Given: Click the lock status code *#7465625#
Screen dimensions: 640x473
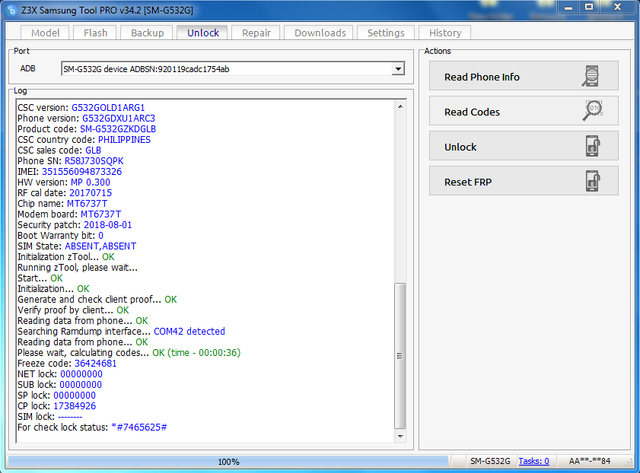Looking at the screenshot, I should pyautogui.click(x=139, y=427).
